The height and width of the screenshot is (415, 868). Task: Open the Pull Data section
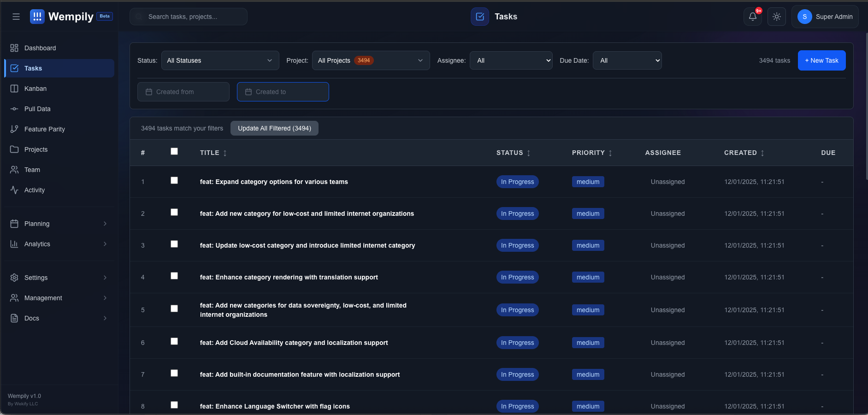coord(37,109)
